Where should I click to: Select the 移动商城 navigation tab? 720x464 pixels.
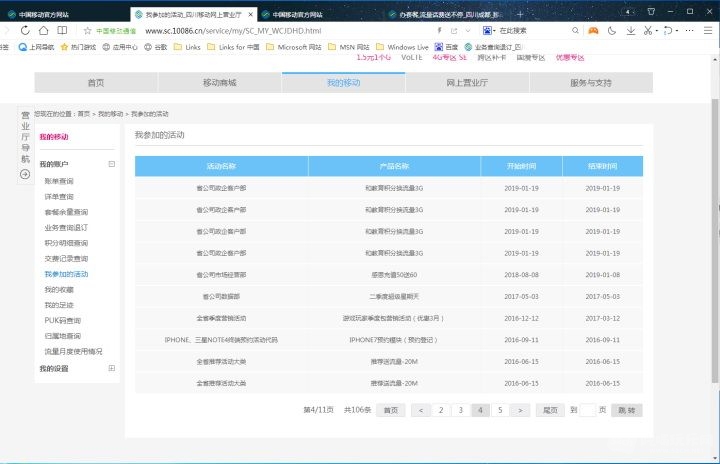coord(219,83)
